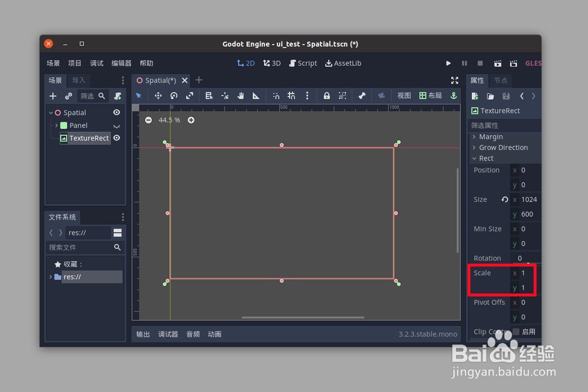The image size is (588, 392).
Task: Open snapping options three-dot menu
Action: [x=307, y=96]
